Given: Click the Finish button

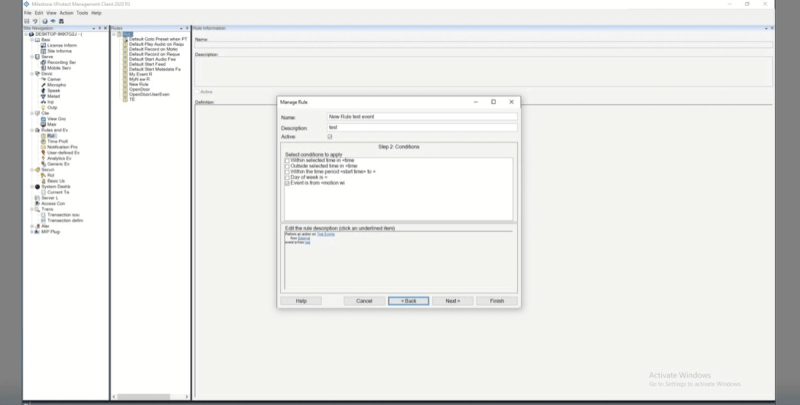Looking at the screenshot, I should [497, 301].
